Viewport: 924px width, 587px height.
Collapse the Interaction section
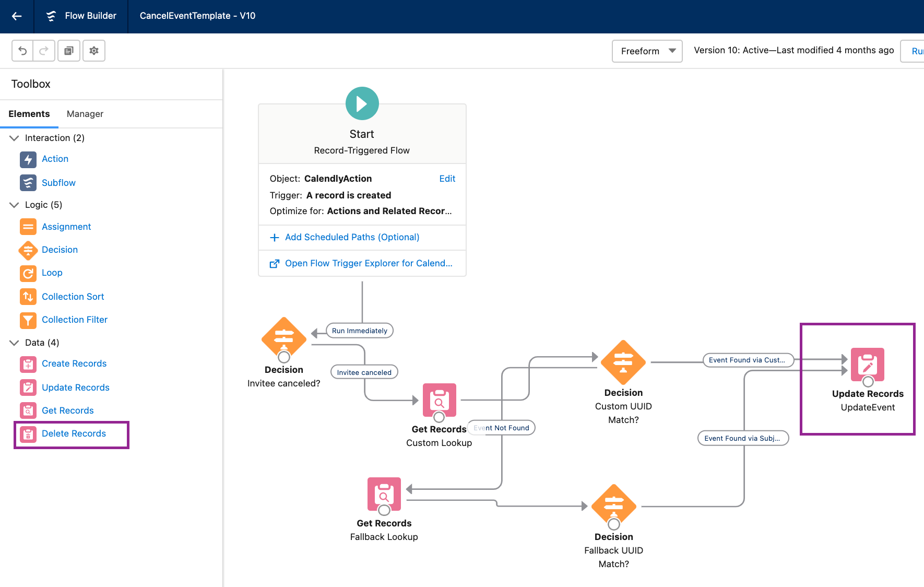click(x=14, y=138)
